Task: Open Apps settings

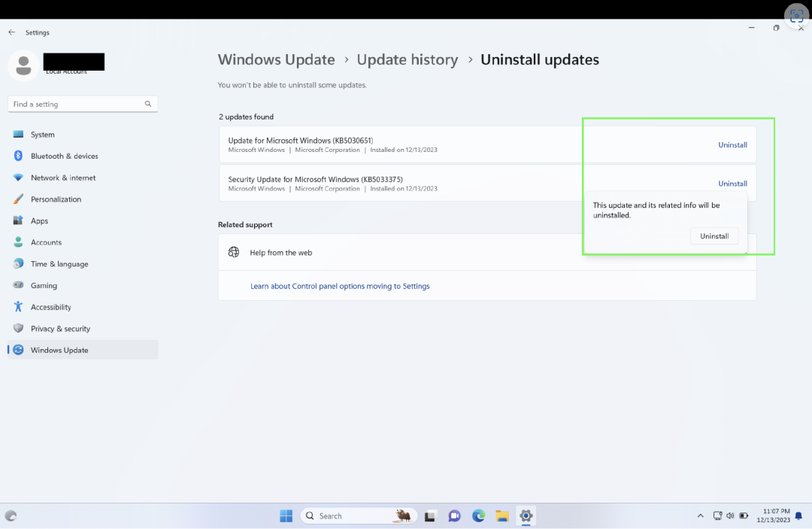Action: (83, 220)
